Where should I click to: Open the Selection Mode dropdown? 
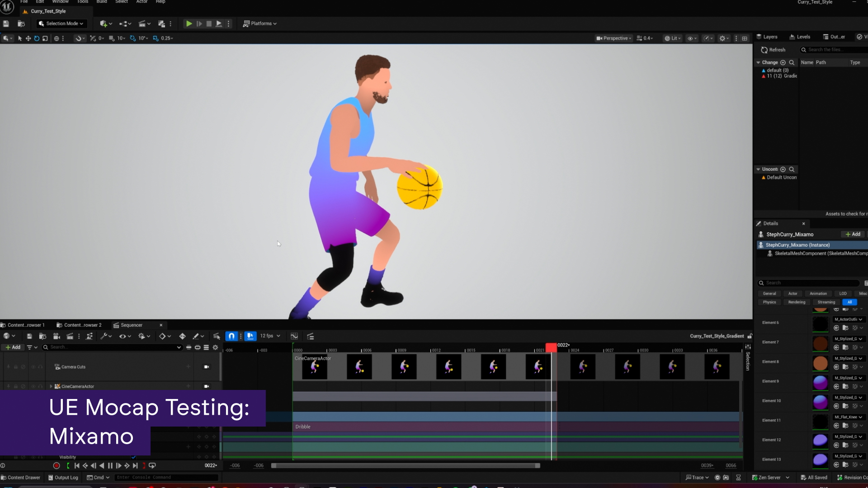tap(61, 23)
